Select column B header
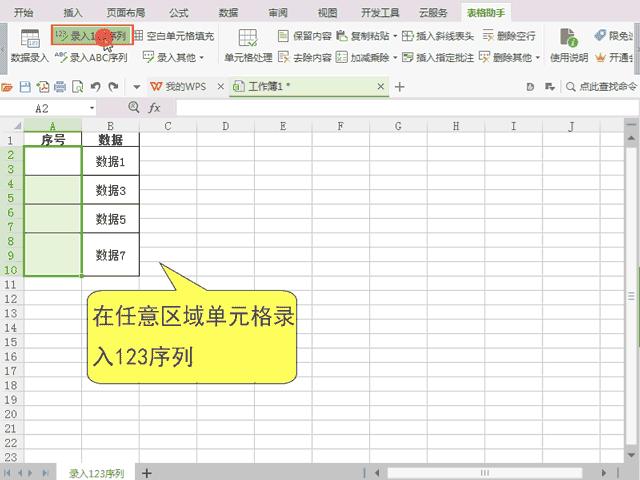Screen dimensions: 640x480 (110, 126)
